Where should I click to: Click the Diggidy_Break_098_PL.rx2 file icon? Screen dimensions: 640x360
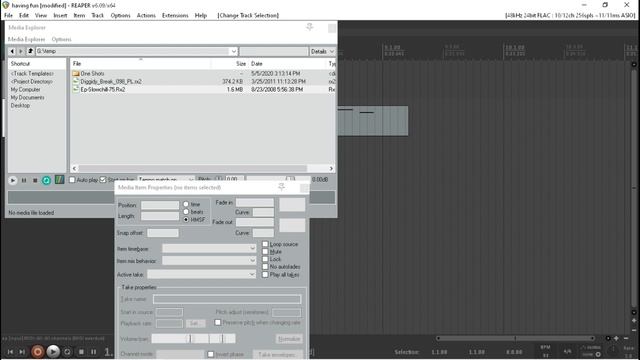76,81
